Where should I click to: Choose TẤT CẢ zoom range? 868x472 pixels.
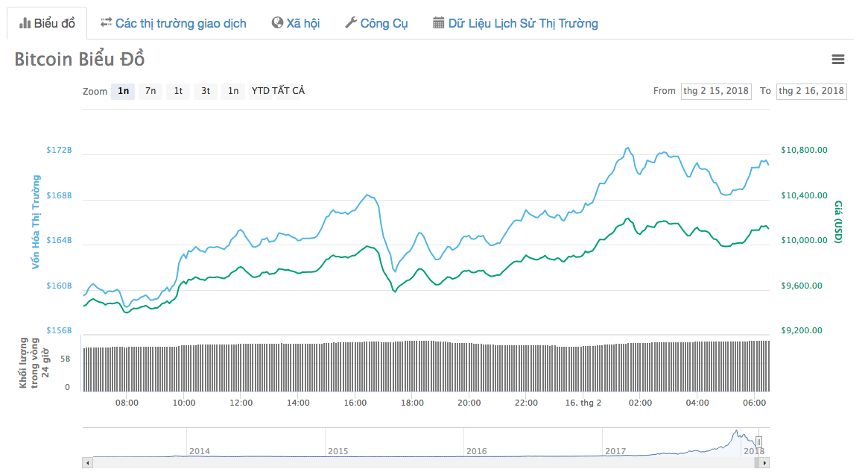click(x=288, y=91)
